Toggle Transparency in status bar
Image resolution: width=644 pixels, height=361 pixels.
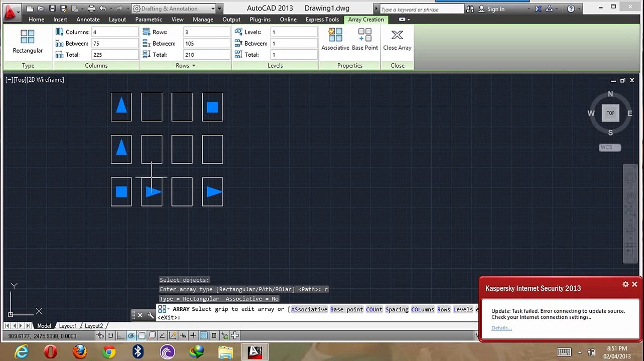tap(204, 335)
